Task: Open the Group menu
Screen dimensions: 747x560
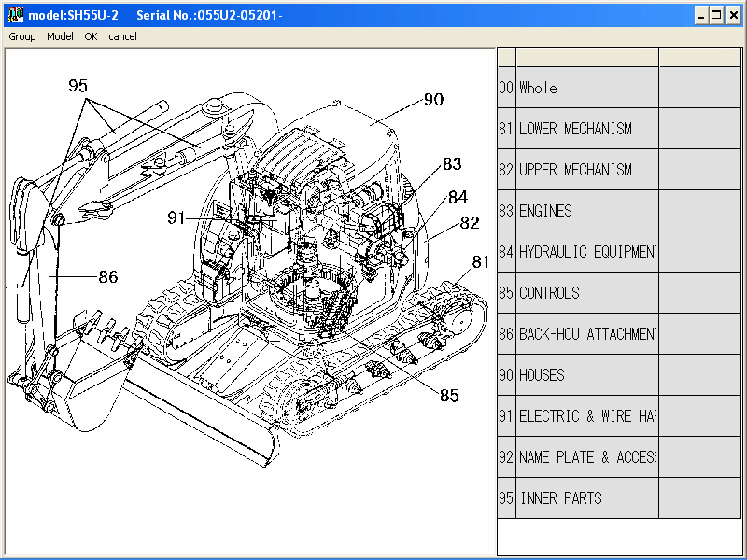Action: pyautogui.click(x=21, y=36)
